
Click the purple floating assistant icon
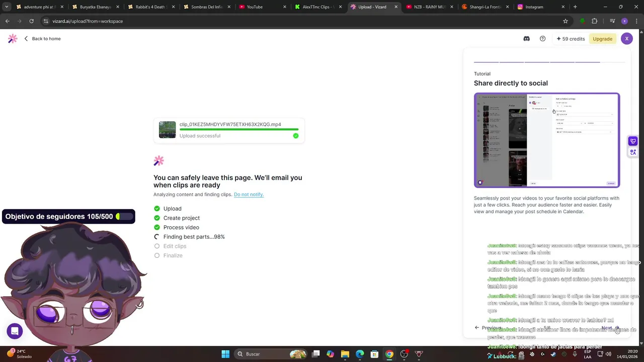[x=633, y=141]
